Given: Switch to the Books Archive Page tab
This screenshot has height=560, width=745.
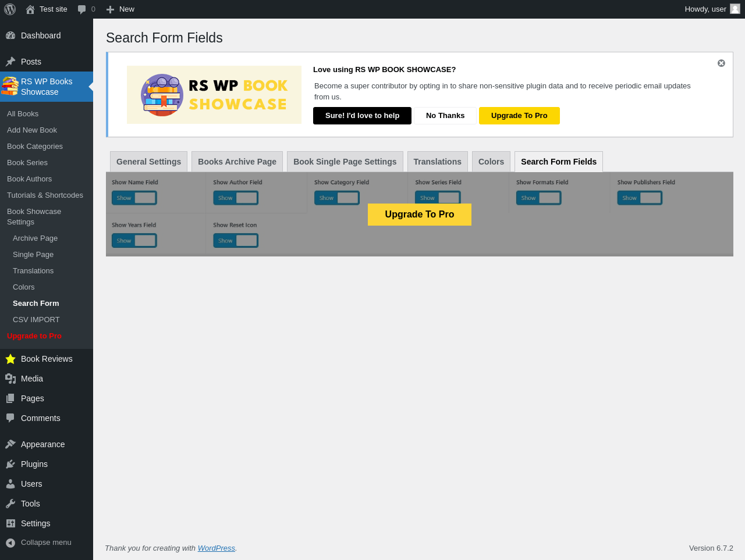Looking at the screenshot, I should coord(237,162).
